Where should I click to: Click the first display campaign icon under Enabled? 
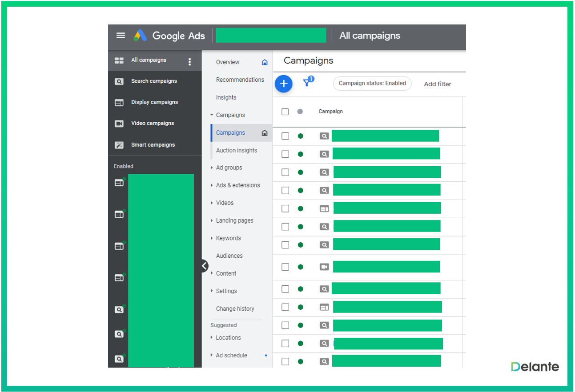pyautogui.click(x=119, y=183)
